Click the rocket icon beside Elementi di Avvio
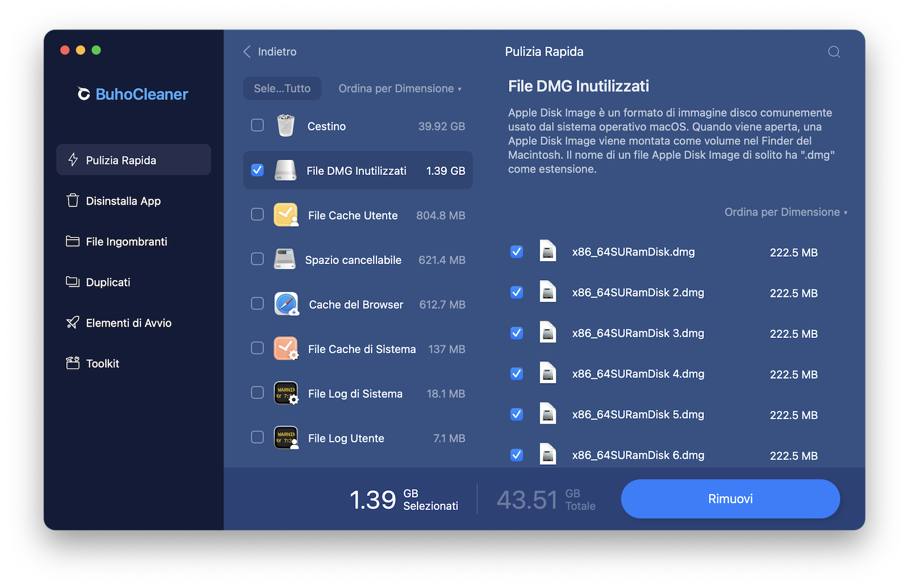Viewport: 909px width, 588px height. point(73,323)
